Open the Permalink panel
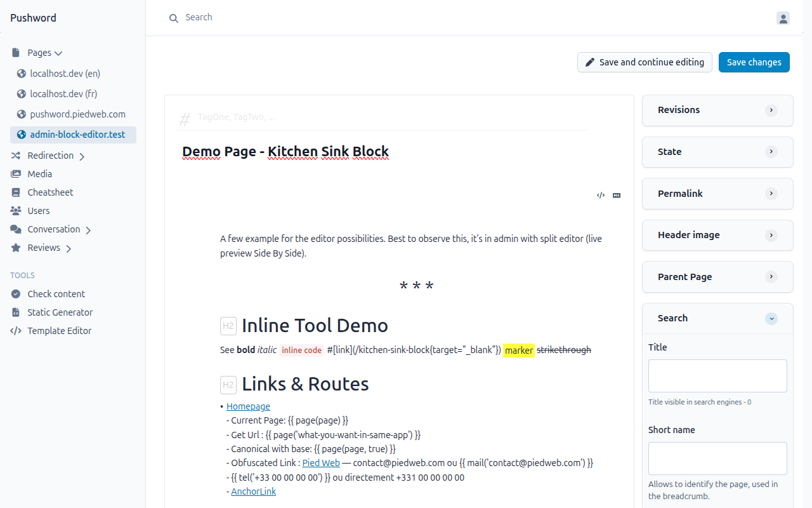The height and width of the screenshot is (508, 812). 771,194
